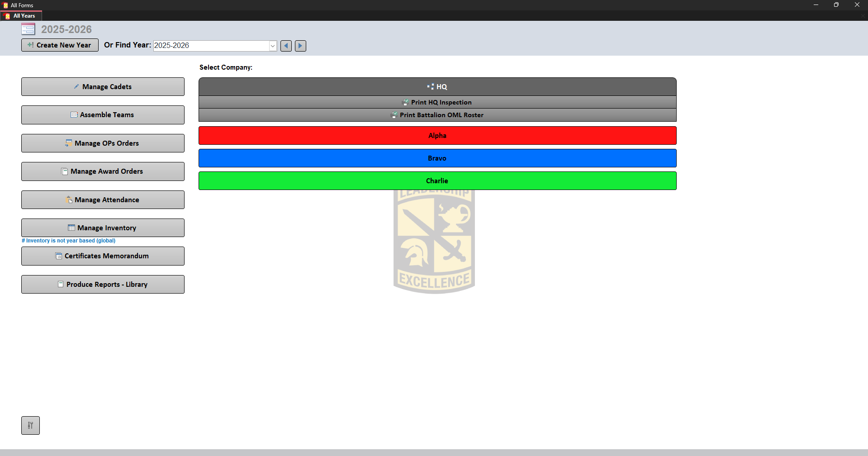Select the HQ company bar
This screenshot has height=456, width=868.
coord(437,87)
